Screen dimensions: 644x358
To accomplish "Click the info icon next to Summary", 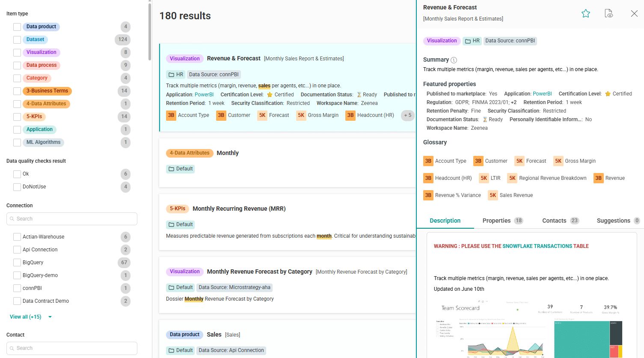I will click(x=453, y=60).
